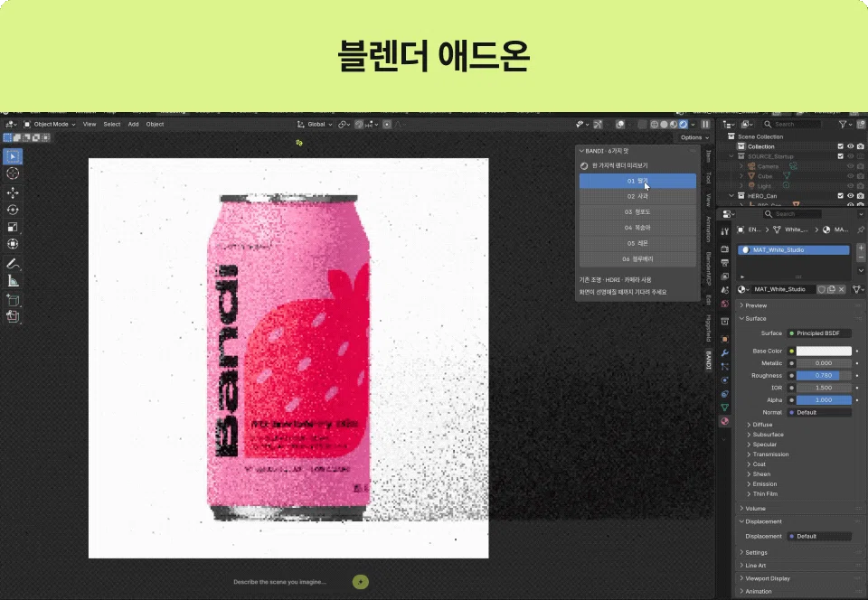Click the sparkle generate button beside prompt

(361, 582)
